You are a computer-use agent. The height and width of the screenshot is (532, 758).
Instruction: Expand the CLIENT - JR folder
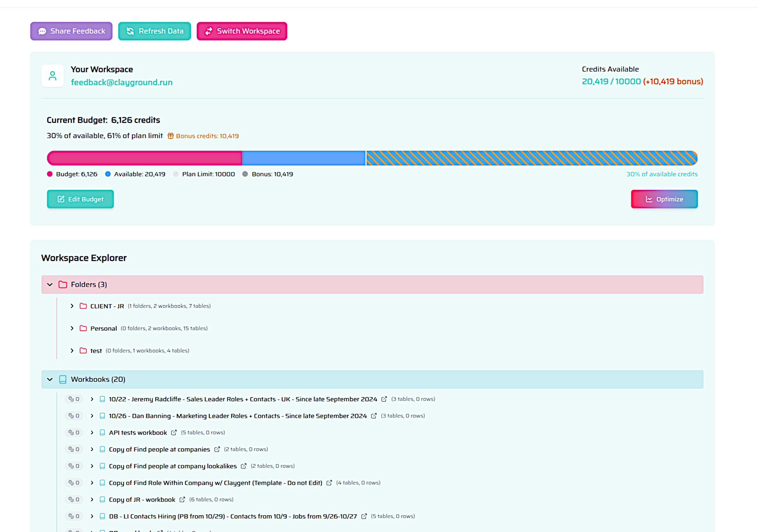pyautogui.click(x=72, y=306)
